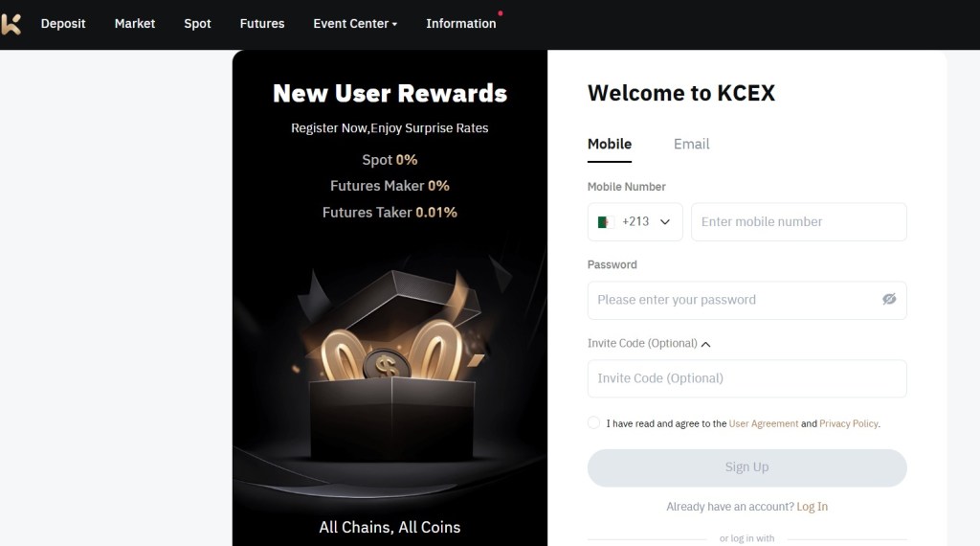Open the +213 country code dropdown
980x546 pixels.
(x=635, y=222)
